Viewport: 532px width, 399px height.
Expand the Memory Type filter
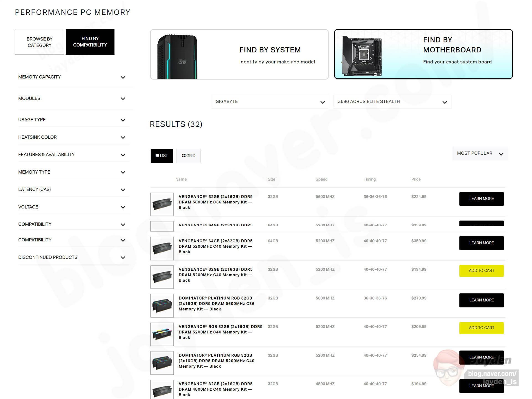(72, 172)
